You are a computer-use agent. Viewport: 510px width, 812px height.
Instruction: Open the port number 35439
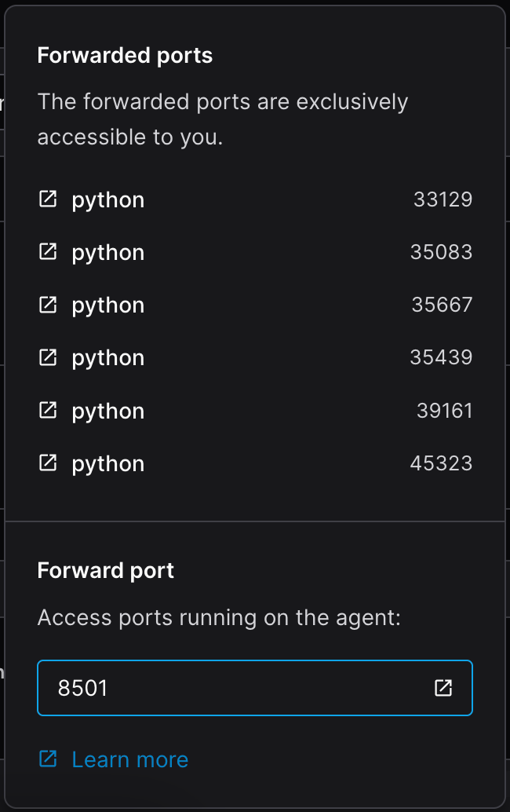[x=441, y=357]
